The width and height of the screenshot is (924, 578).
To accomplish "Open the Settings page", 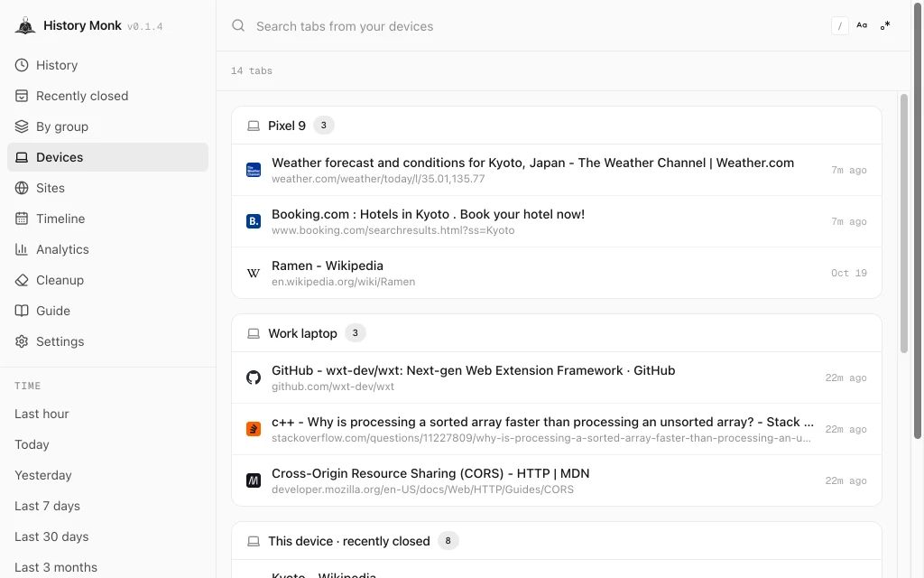I will click(108, 340).
